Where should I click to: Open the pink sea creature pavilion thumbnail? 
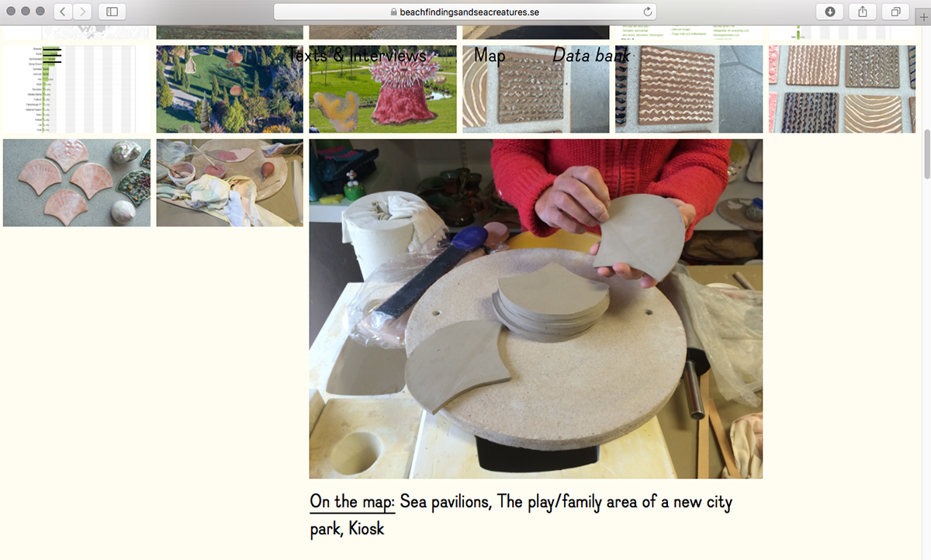(x=382, y=89)
